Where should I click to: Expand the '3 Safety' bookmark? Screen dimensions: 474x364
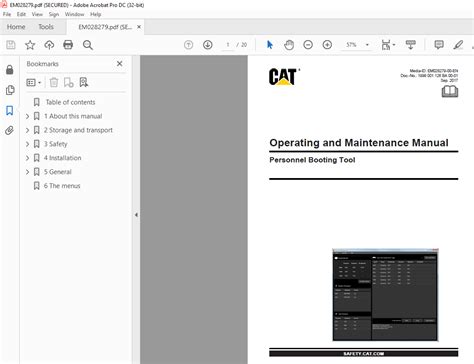coord(27,144)
